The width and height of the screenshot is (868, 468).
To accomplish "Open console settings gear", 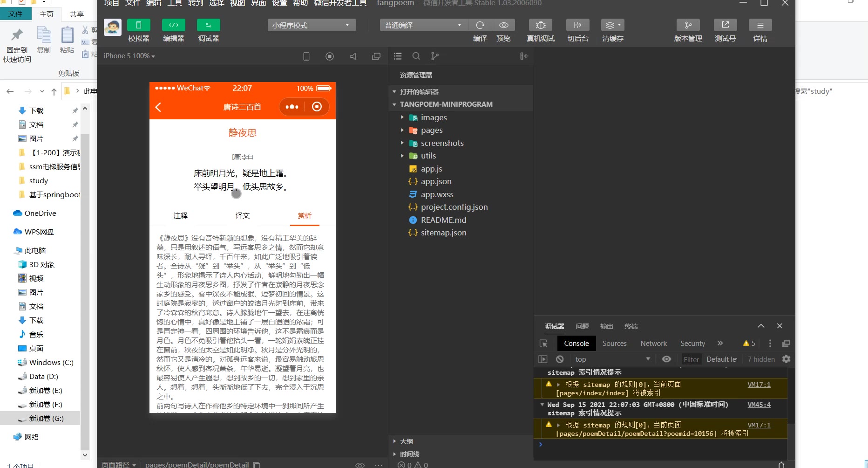I will point(786,359).
